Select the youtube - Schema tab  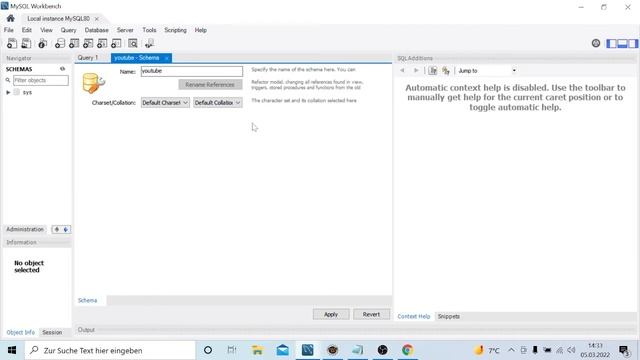point(137,58)
